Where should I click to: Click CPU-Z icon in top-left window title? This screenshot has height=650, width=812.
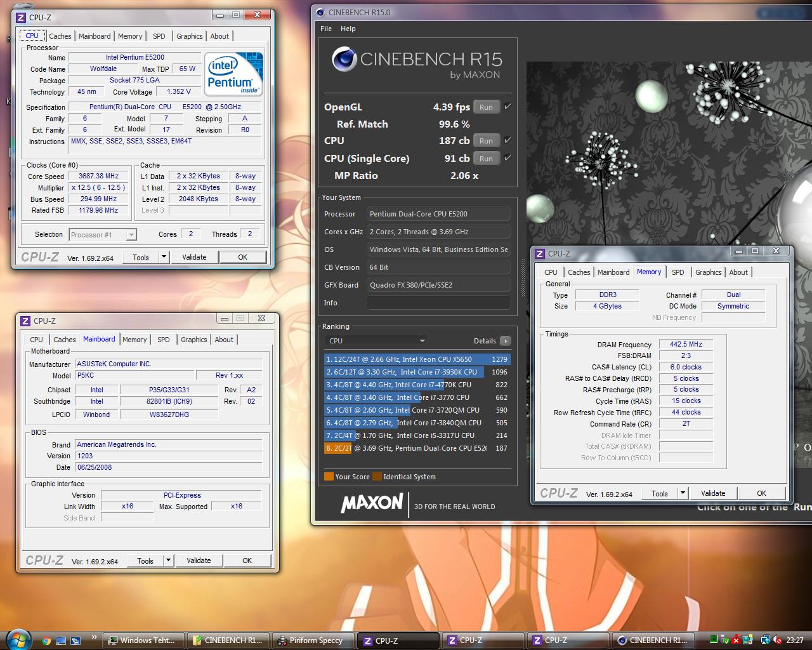tap(20, 17)
